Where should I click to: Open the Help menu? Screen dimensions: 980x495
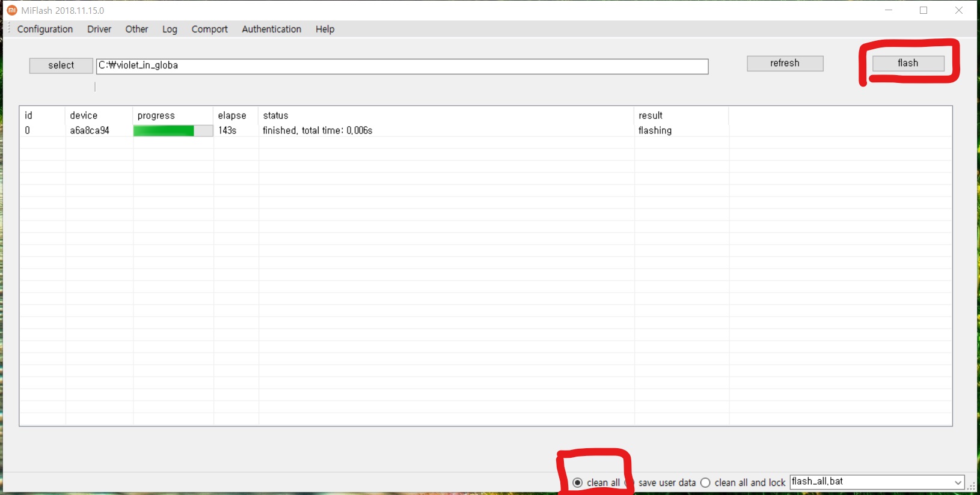coord(325,29)
